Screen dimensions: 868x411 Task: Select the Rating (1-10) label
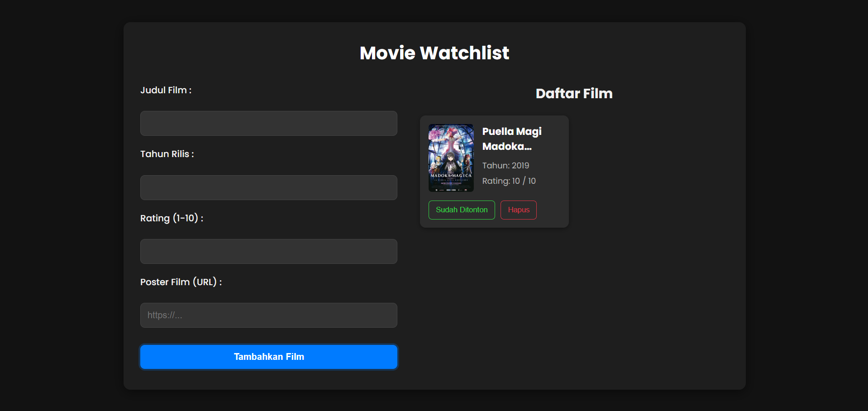coord(172,218)
